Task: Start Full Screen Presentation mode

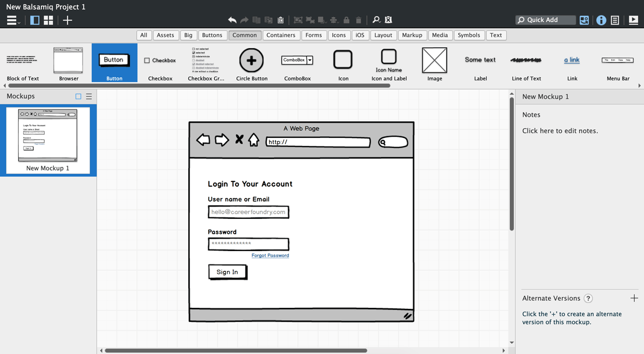Action: coord(632,20)
